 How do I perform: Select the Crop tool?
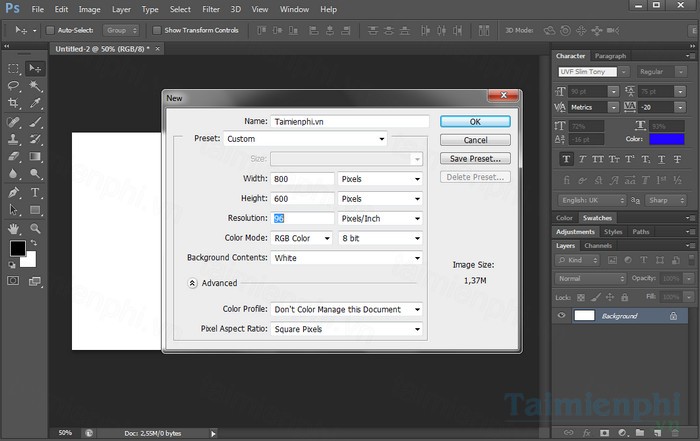(x=13, y=103)
